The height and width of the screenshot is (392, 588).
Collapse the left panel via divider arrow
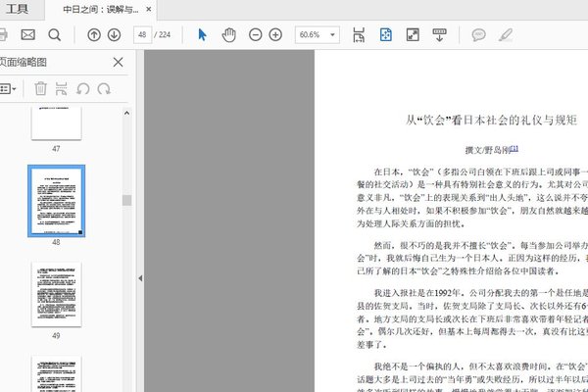pos(140,278)
